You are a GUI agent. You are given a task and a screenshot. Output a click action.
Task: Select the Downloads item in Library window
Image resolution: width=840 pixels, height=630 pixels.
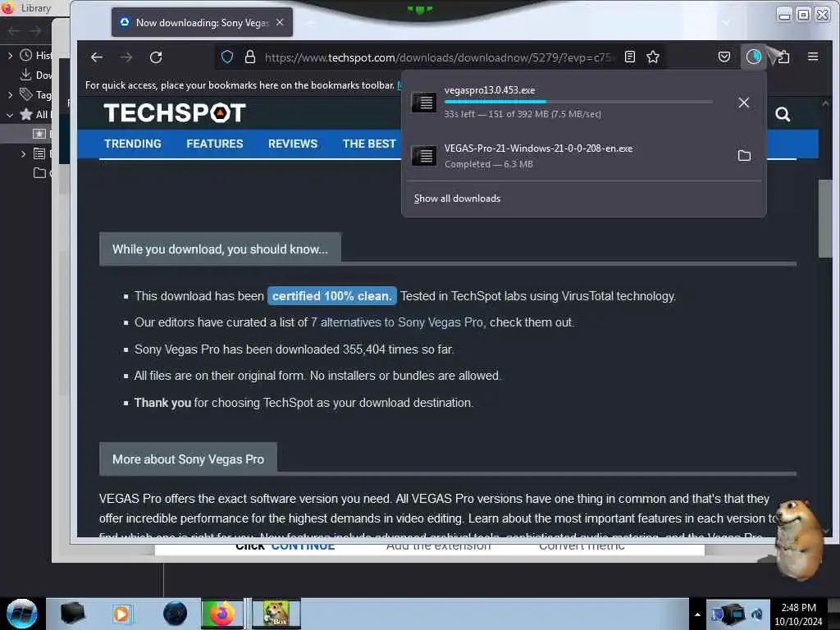click(35, 75)
